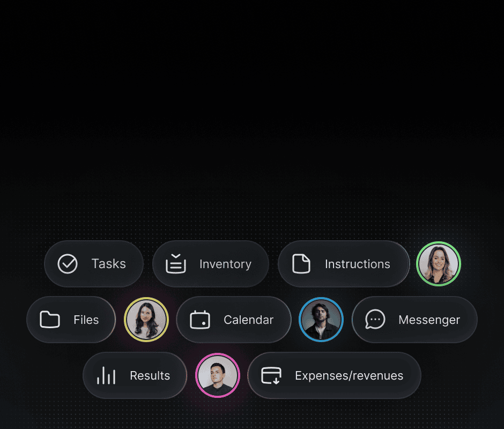504x429 pixels.
Task: Click the Results bar chart icon
Action: 106,375
